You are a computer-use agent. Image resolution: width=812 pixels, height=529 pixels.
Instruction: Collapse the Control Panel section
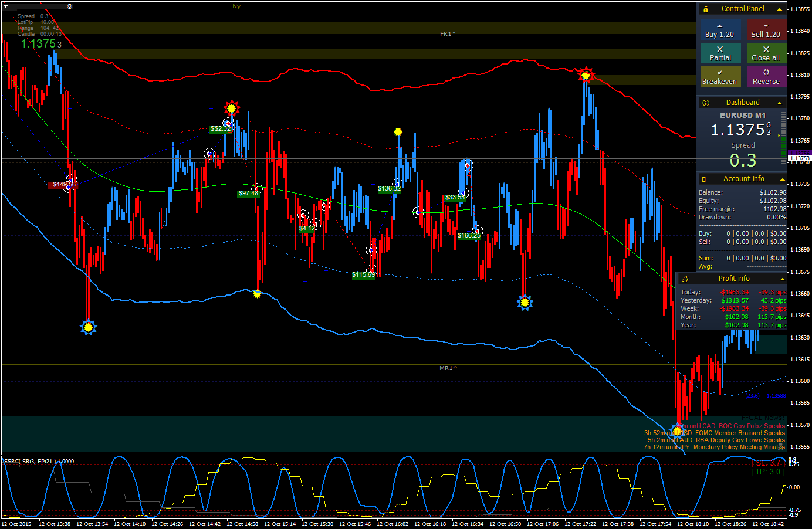click(780, 9)
